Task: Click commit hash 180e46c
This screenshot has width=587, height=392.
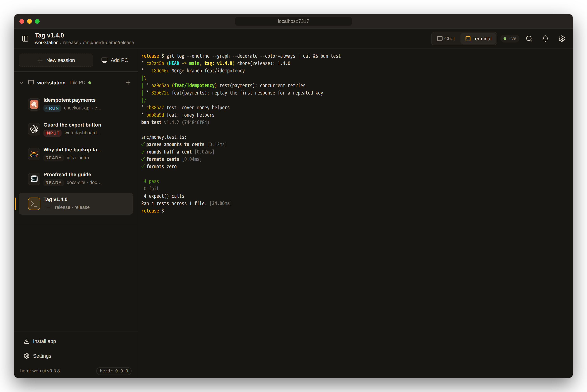Action: (x=160, y=71)
